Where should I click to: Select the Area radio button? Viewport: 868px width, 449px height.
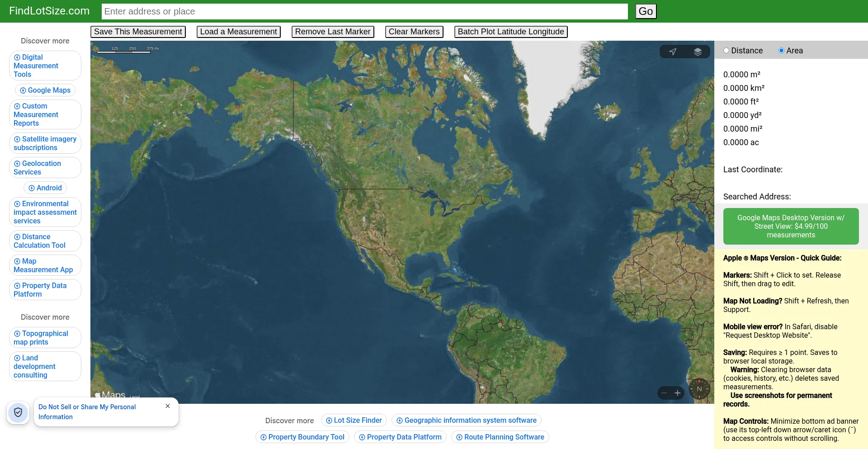[x=781, y=51]
